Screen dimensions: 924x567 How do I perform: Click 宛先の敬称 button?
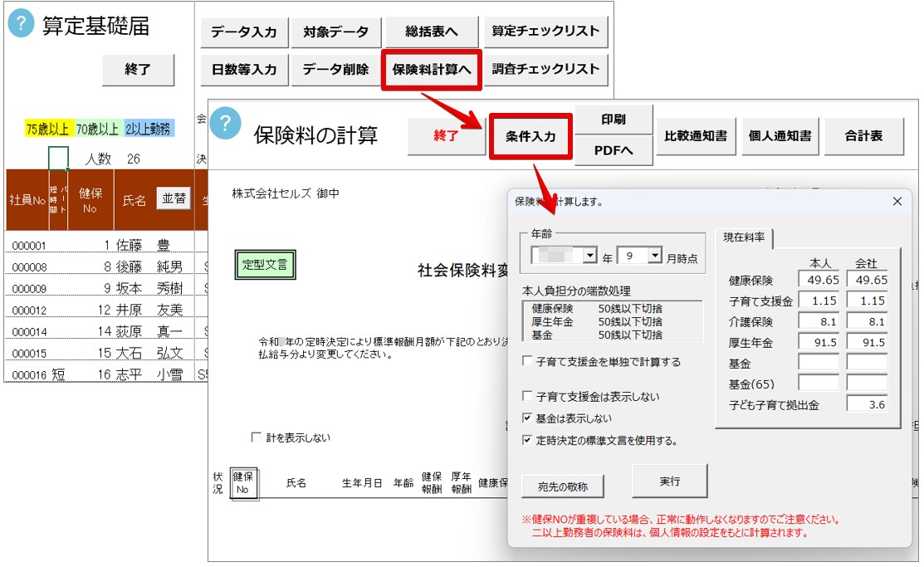(x=563, y=486)
